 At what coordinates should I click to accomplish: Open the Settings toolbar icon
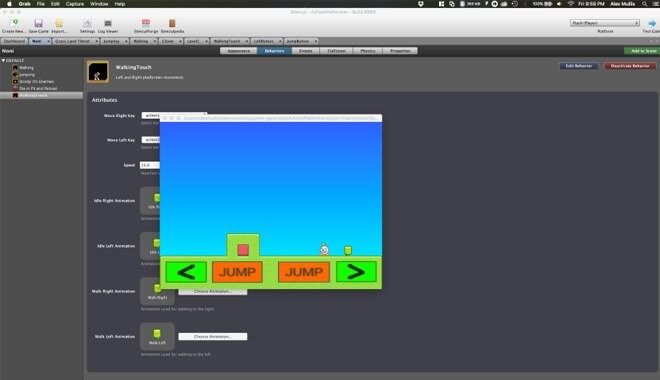pyautogui.click(x=87, y=23)
